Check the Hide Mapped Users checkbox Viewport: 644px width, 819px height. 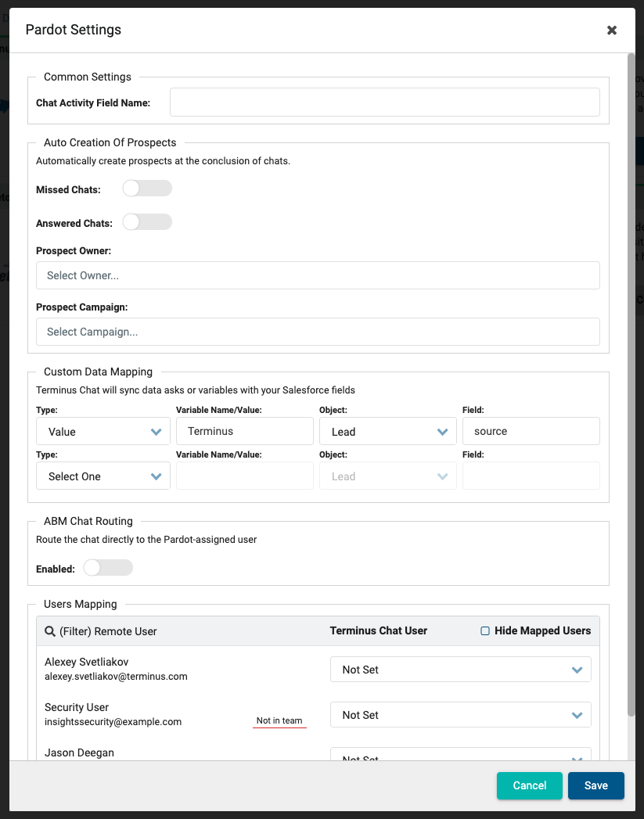pyautogui.click(x=484, y=631)
